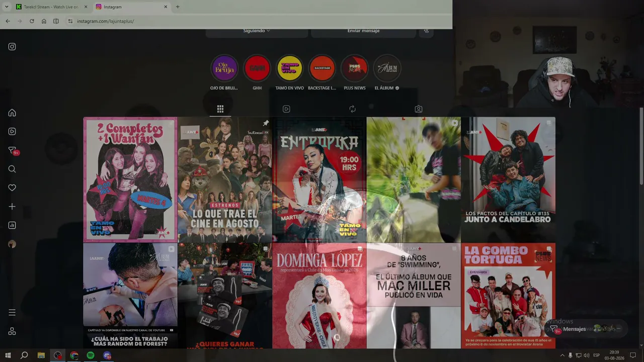Open your profile avatar in sidebar

pyautogui.click(x=12, y=244)
